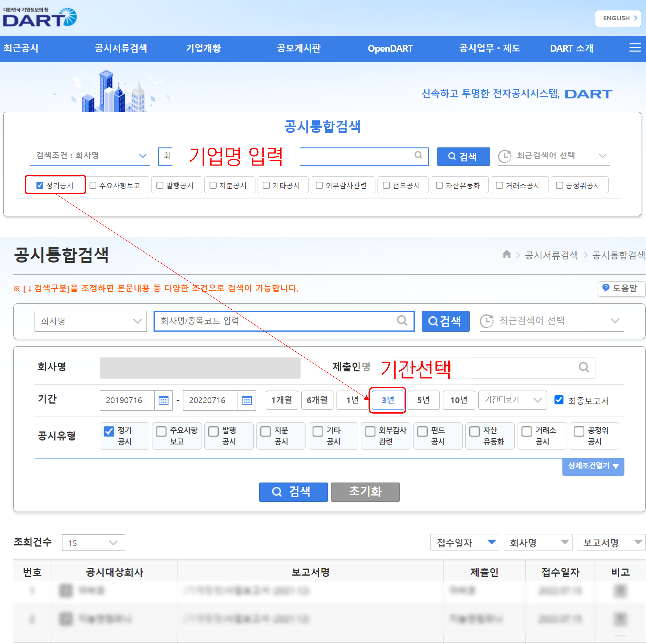Expand the 기간더보기 dropdown
646x644 pixels.
pyautogui.click(x=512, y=400)
